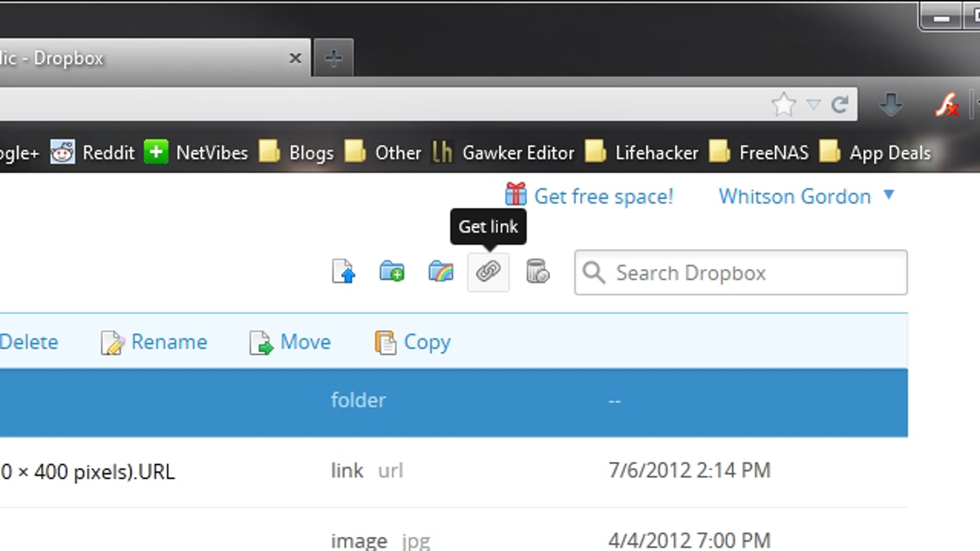Click the magnifier icon in Search Dropbox
This screenshot has width=980, height=551.
tap(594, 272)
